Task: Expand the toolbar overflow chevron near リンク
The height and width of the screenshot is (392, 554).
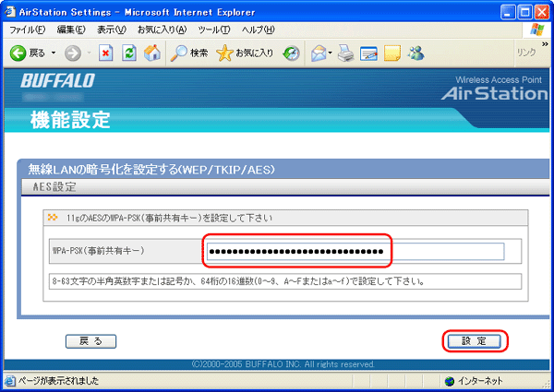Action: [545, 43]
